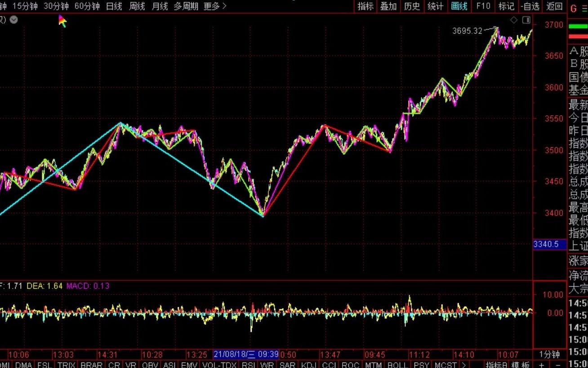The height and width of the screenshot is (368, 588).
Task: Select the FSL indicator tab
Action: (x=45, y=365)
